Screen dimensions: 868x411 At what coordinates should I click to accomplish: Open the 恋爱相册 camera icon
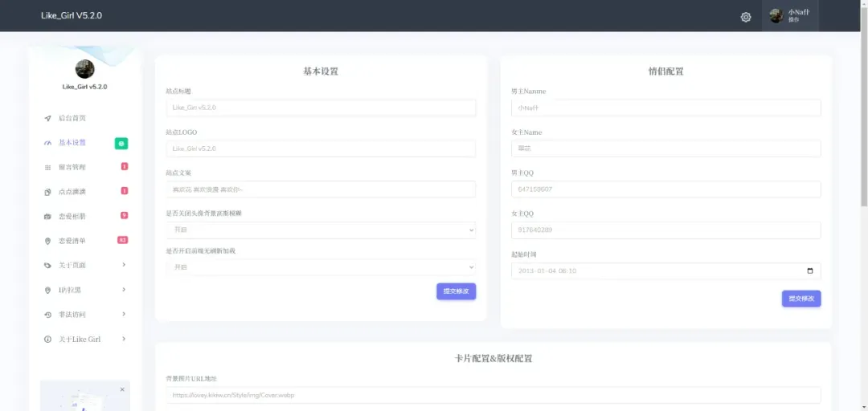(x=47, y=216)
